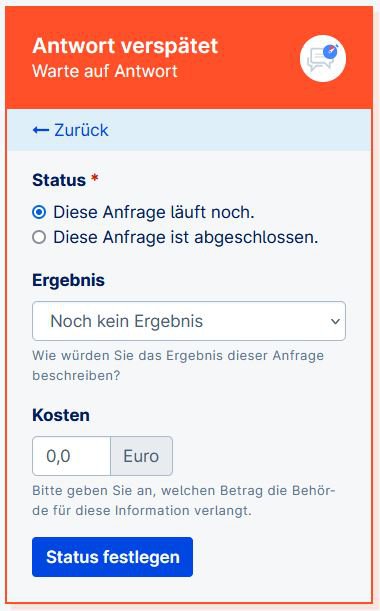Click the chevron arrow of Ergebnis select

[335, 321]
